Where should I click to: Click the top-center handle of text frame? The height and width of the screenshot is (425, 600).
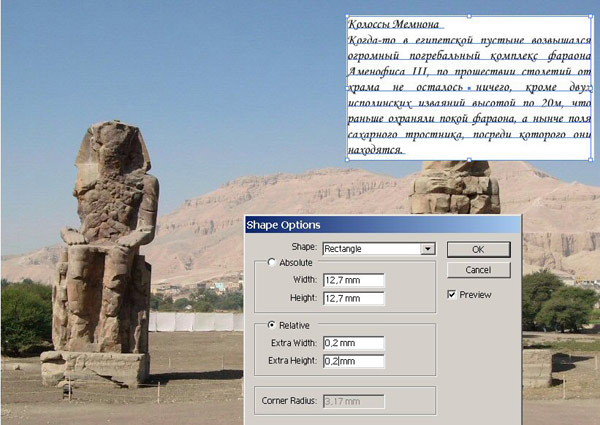(x=470, y=16)
